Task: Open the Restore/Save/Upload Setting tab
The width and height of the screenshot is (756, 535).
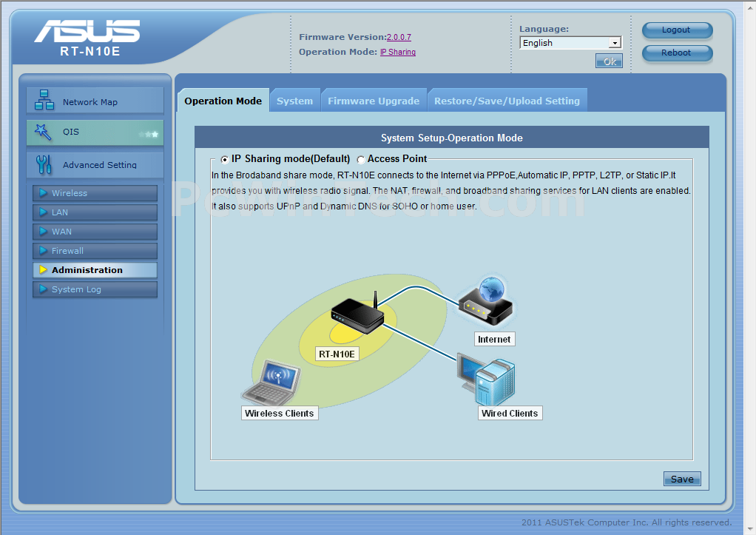Action: click(x=507, y=101)
